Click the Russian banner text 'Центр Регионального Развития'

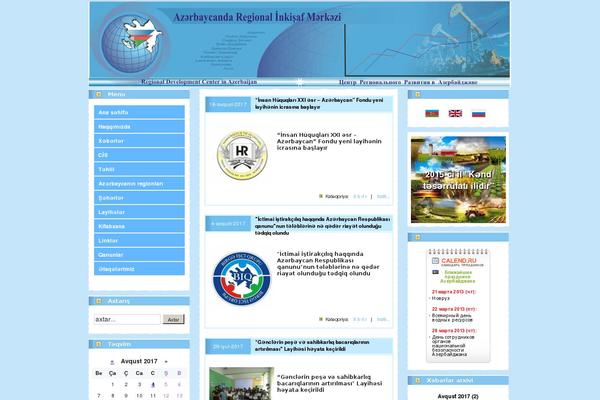tap(408, 82)
